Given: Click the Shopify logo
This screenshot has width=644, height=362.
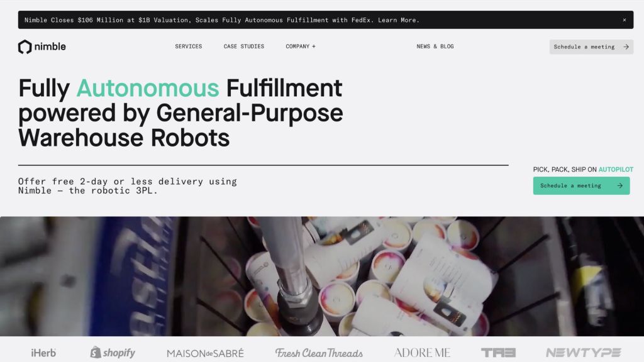Looking at the screenshot, I should [x=113, y=352].
